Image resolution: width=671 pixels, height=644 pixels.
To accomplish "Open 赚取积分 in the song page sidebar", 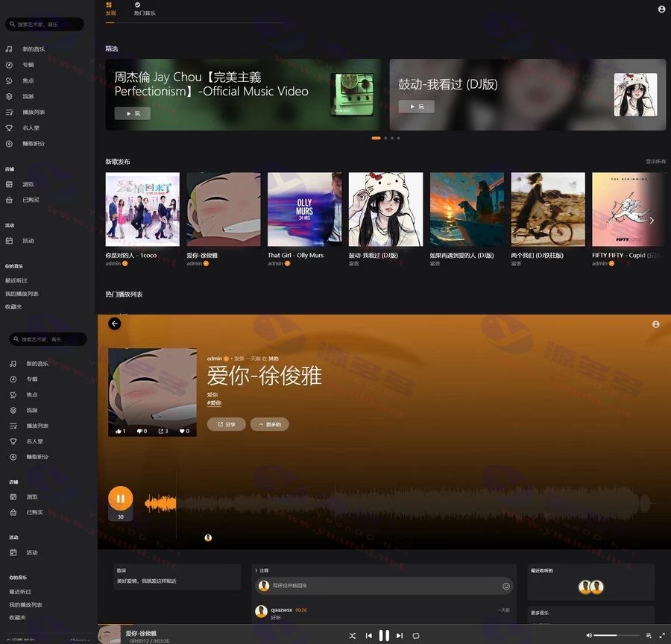I will (x=30, y=457).
